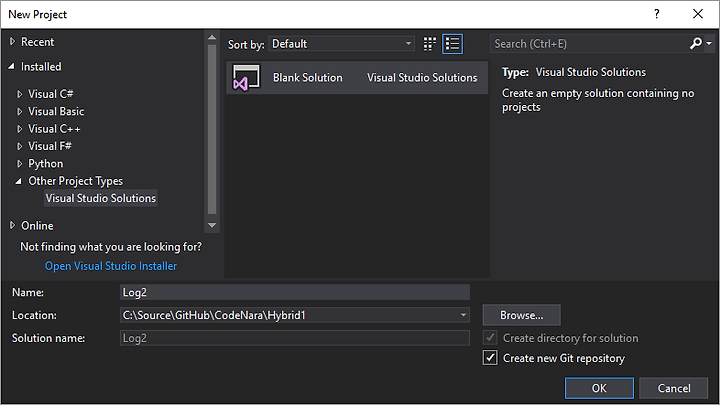720x405 pixels.
Task: Select Python in the tree
Action: [45, 164]
